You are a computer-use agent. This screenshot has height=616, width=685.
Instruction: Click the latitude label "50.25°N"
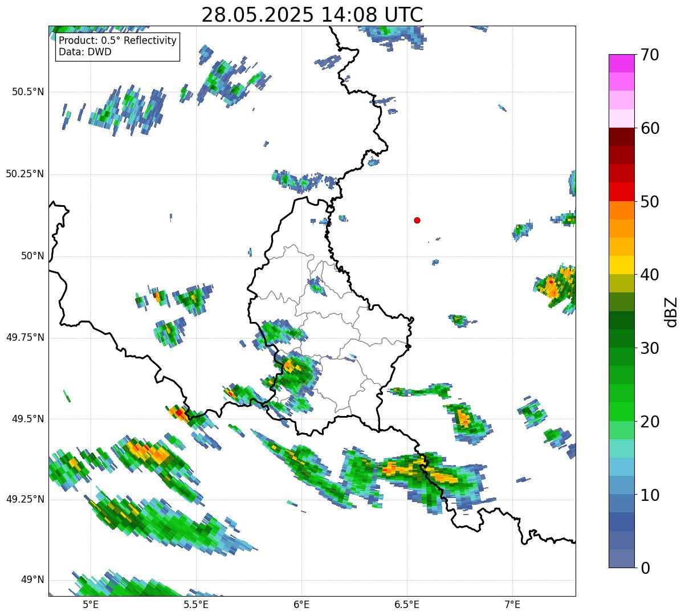click(x=25, y=174)
